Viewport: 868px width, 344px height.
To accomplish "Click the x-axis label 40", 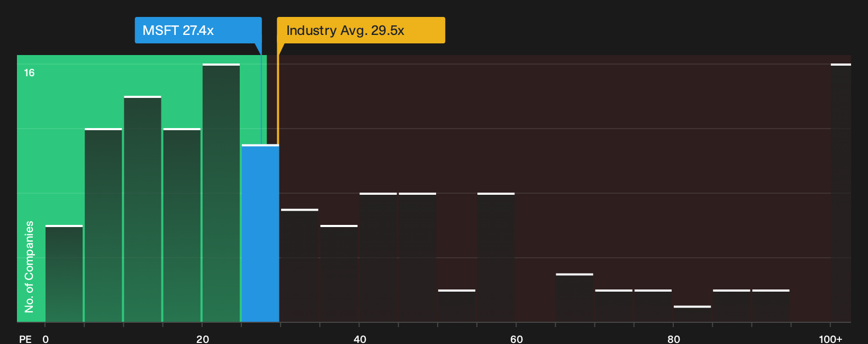I will tap(360, 339).
